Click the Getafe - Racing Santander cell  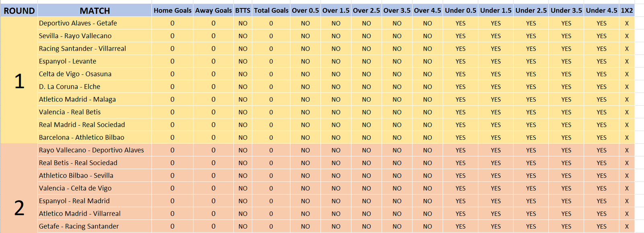95,226
